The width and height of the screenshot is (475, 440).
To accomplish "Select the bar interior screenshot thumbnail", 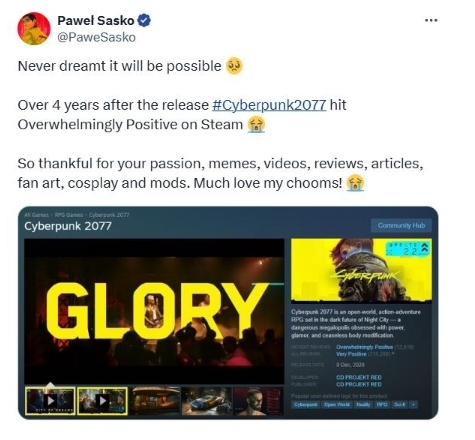I will 155,401.
